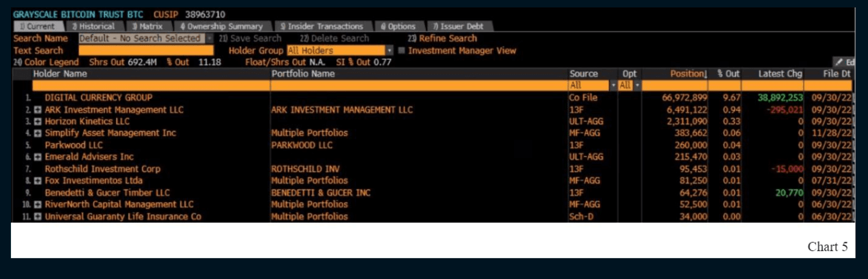Sort by Position column header

tap(688, 74)
